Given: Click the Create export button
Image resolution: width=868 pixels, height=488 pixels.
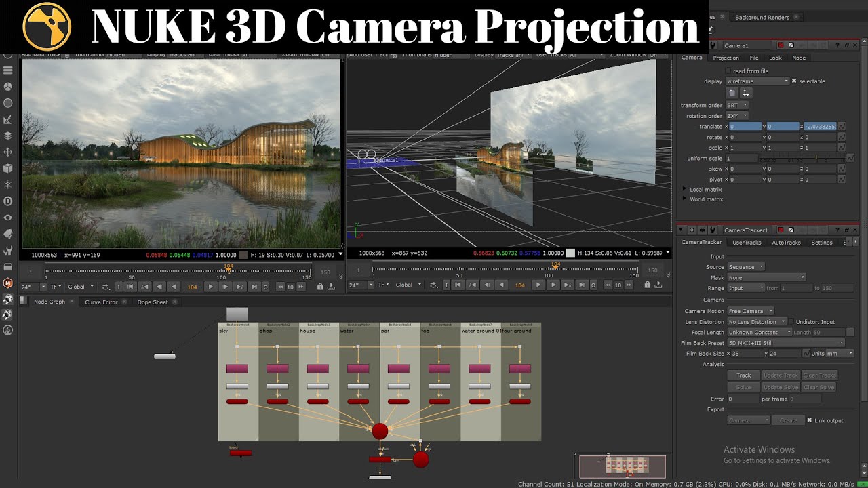Looking at the screenshot, I should click(789, 420).
